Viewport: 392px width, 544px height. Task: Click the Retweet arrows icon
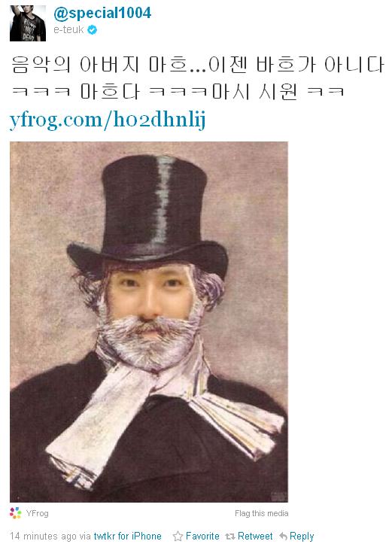pos(230,536)
